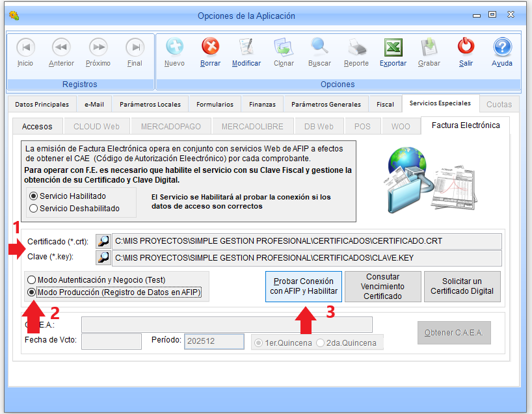The height and width of the screenshot is (414, 532).
Task: Click the Modificar edit icon
Action: [246, 47]
